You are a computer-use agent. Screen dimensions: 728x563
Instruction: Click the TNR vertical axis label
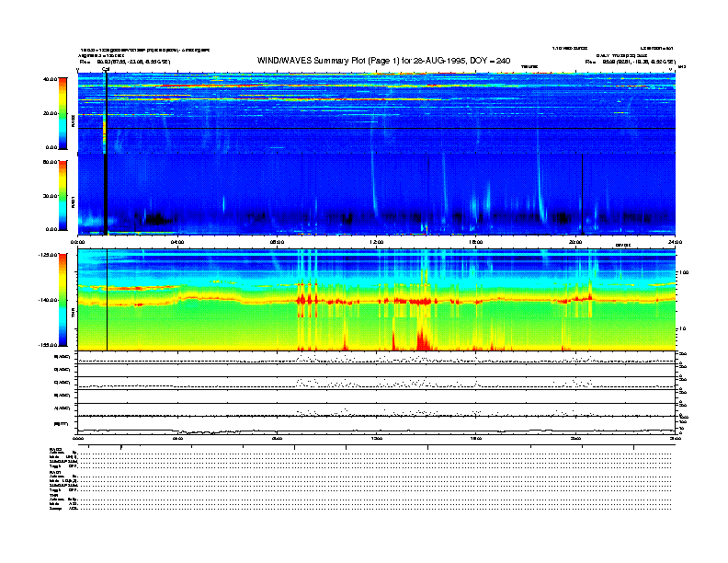73,315
